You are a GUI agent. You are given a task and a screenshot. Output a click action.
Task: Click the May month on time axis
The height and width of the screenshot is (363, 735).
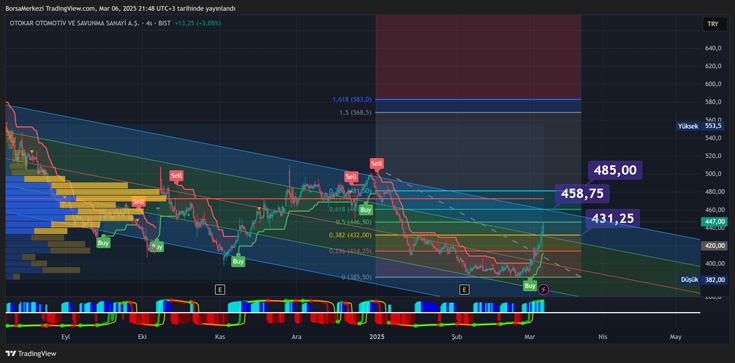[x=675, y=337]
